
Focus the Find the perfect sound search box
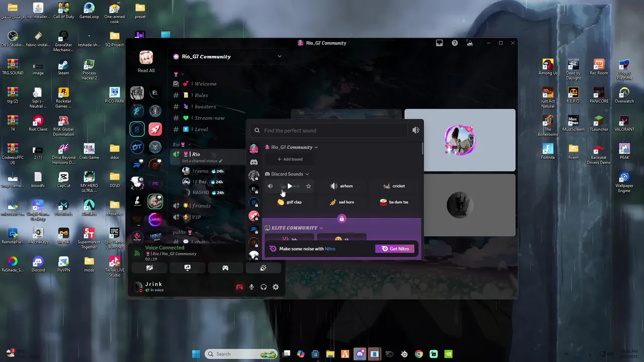pyautogui.click(x=329, y=130)
